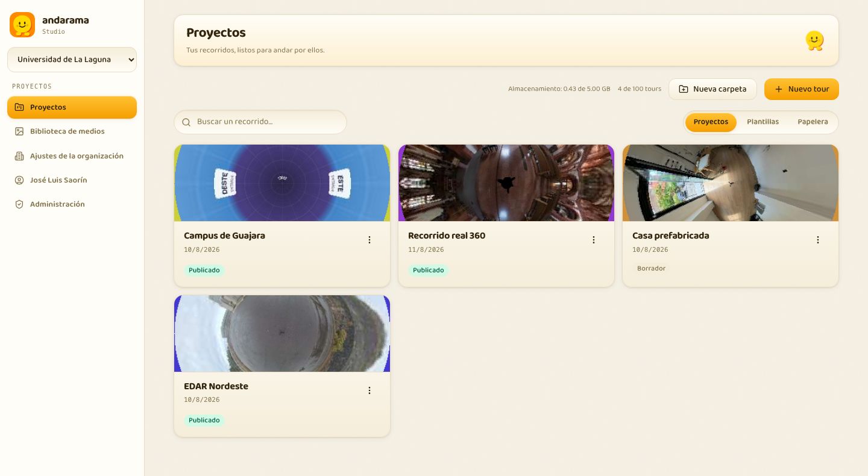Click Publicado badge on Campus de Guajara

coord(204,270)
